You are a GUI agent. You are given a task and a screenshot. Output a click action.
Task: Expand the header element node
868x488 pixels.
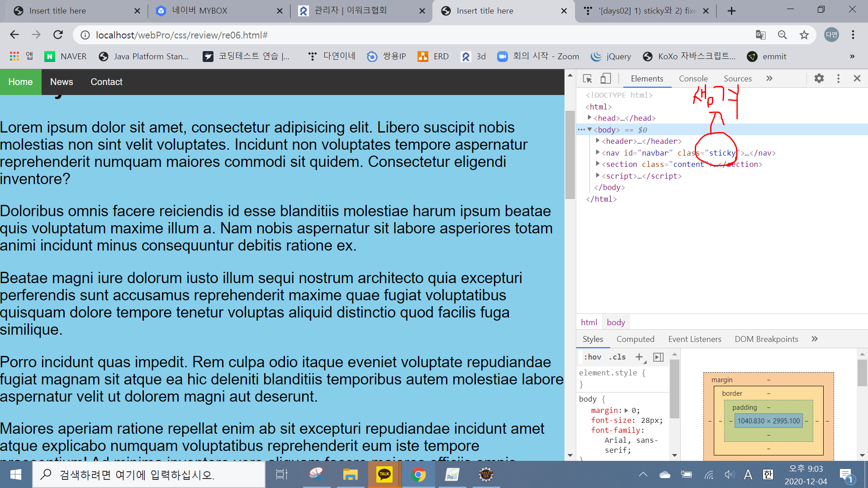(598, 141)
